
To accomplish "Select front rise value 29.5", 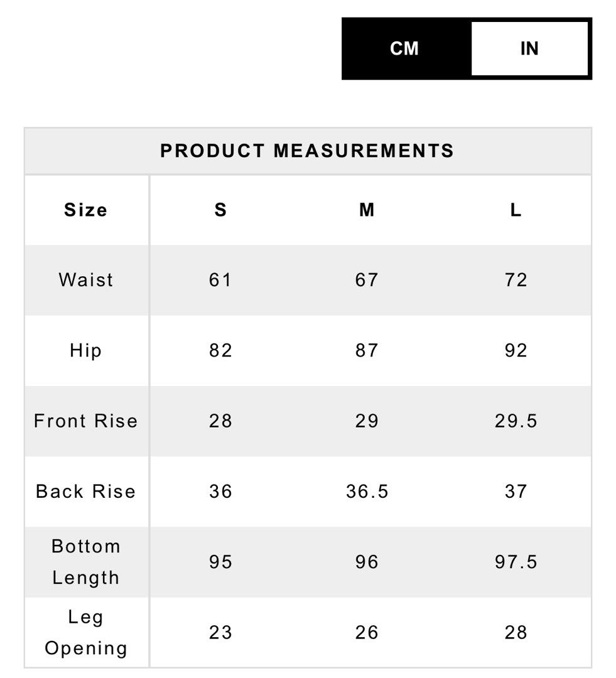I will 516,421.
